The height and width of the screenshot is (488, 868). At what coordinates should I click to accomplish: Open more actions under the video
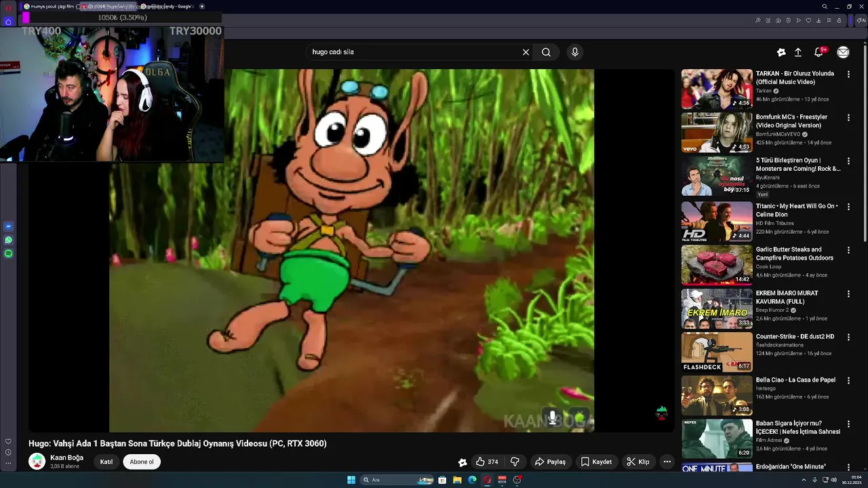667,462
